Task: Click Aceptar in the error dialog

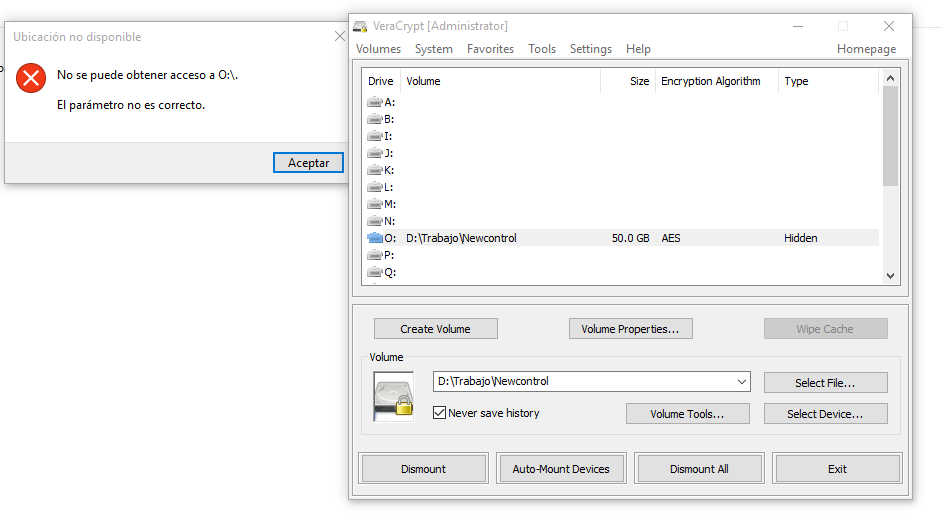Action: (308, 163)
